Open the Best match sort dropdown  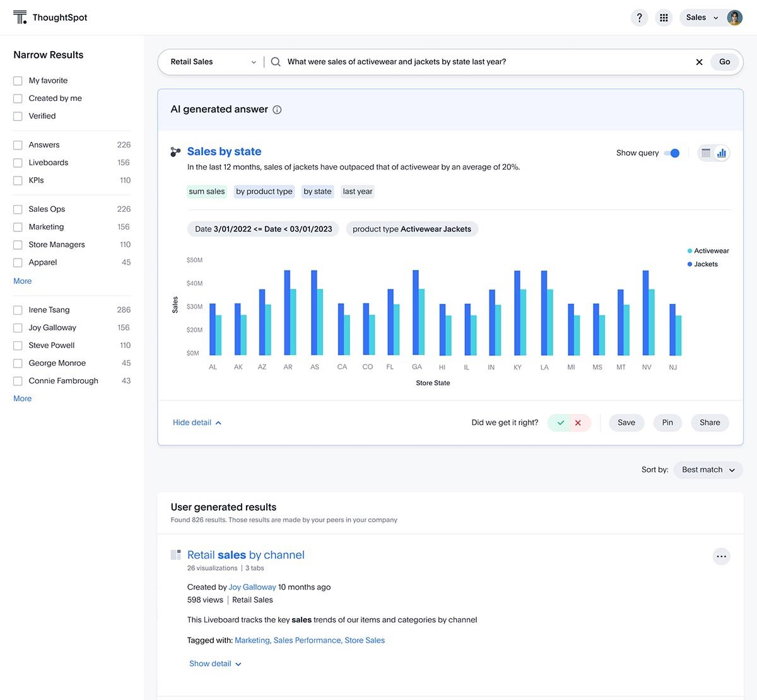coord(707,469)
